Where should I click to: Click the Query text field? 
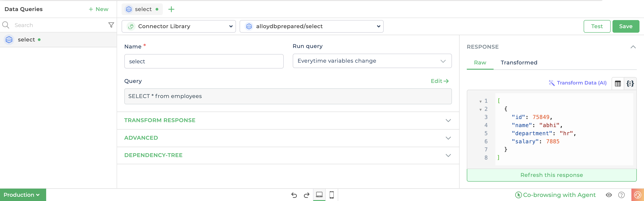(288, 96)
